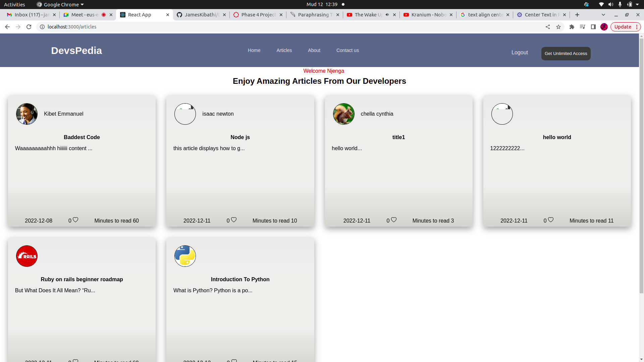Click the battery status icon

tap(630, 4)
